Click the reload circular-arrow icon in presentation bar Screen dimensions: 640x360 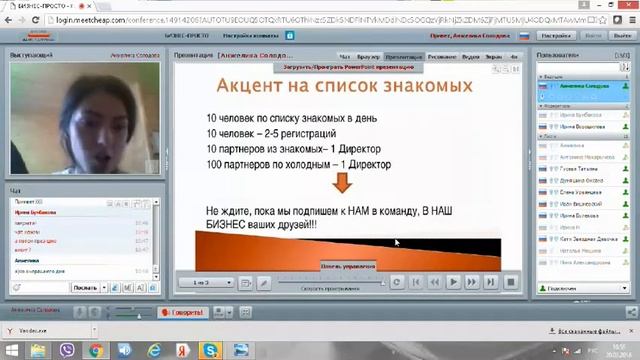[396, 282]
